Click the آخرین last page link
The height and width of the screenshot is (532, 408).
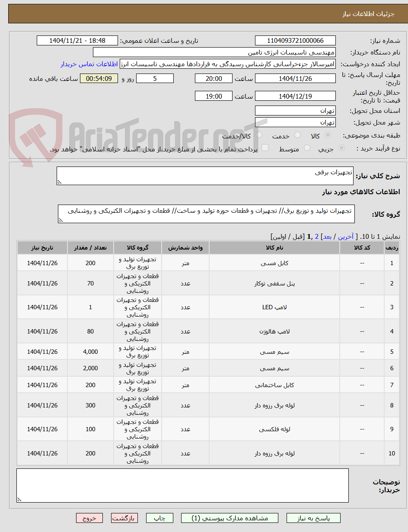(x=345, y=237)
